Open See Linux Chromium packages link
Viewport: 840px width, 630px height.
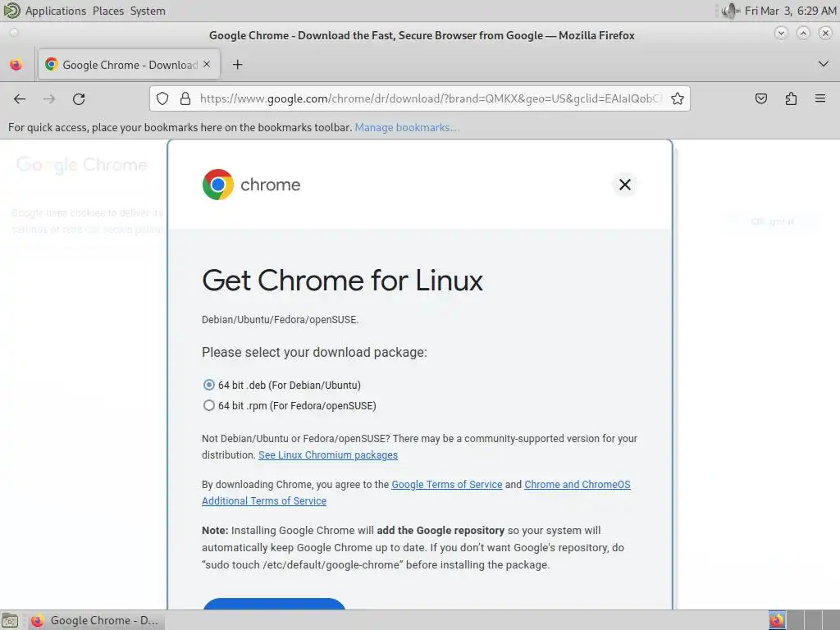tap(328, 454)
